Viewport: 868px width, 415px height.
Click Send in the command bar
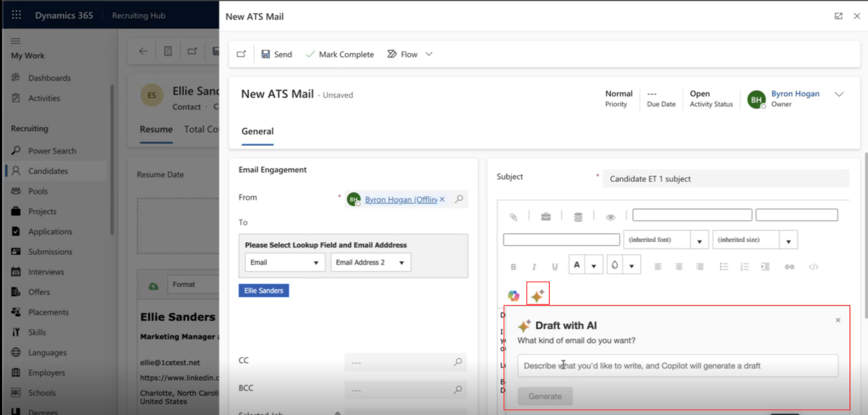[x=277, y=54]
